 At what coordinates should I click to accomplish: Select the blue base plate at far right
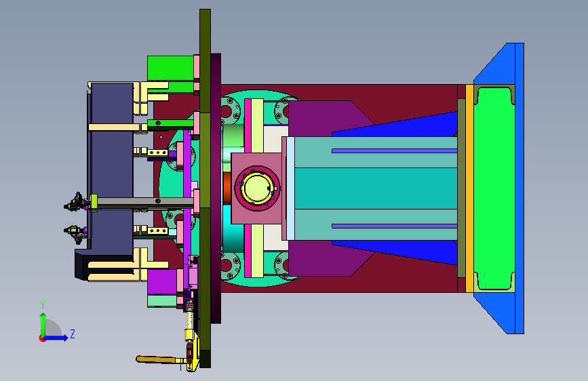pyautogui.click(x=520, y=188)
